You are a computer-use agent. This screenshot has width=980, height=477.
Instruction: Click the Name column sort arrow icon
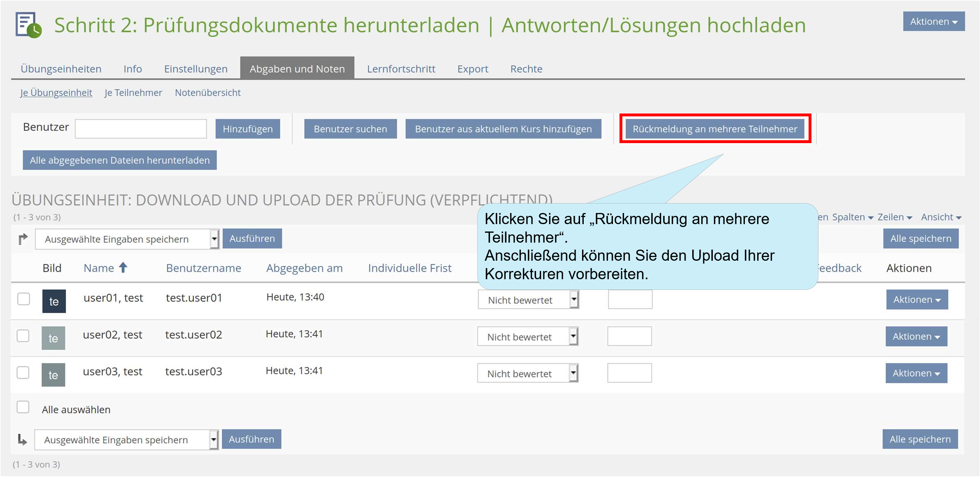[123, 268]
